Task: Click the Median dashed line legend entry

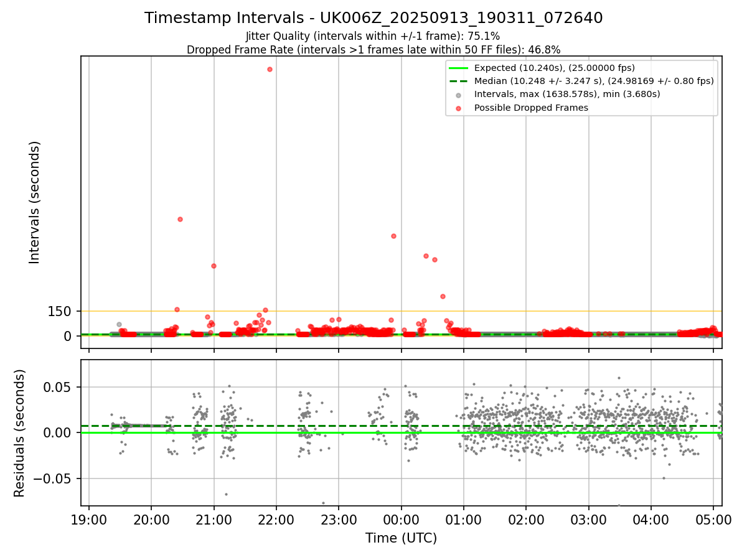Action: [x=581, y=81]
